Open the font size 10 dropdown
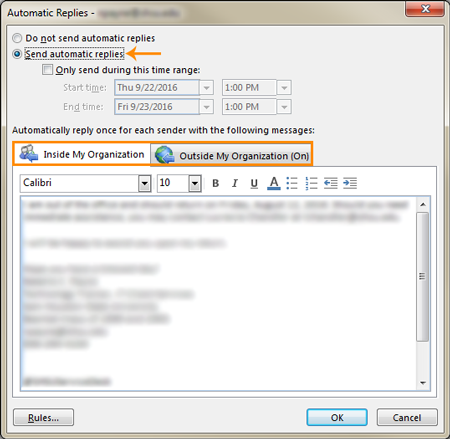The width and height of the screenshot is (450, 439). (195, 183)
